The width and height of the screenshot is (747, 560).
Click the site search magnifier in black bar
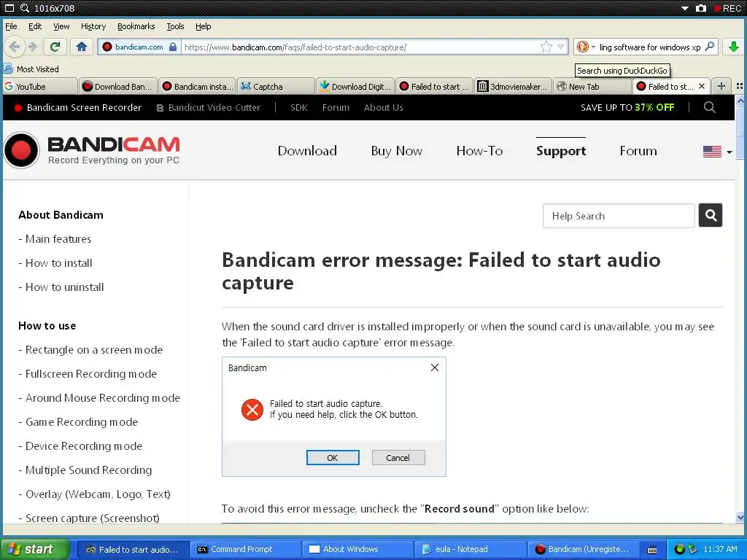pyautogui.click(x=709, y=107)
